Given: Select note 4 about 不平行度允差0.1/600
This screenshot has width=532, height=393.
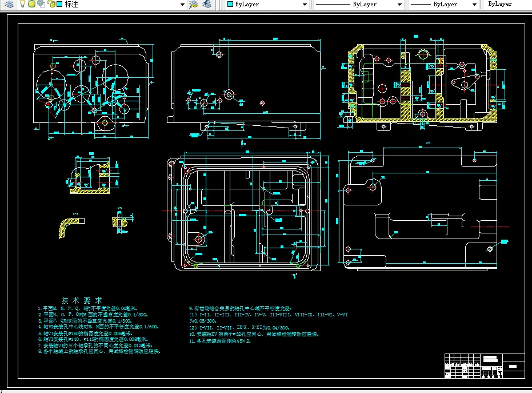Looking at the screenshot, I should point(98,327).
